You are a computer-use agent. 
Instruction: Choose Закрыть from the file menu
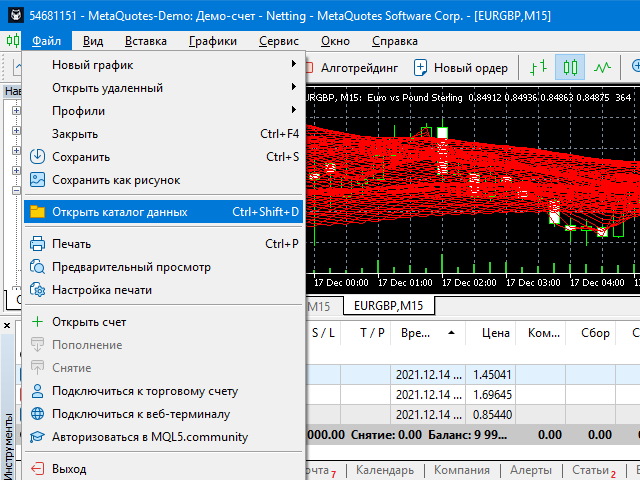click(163, 134)
